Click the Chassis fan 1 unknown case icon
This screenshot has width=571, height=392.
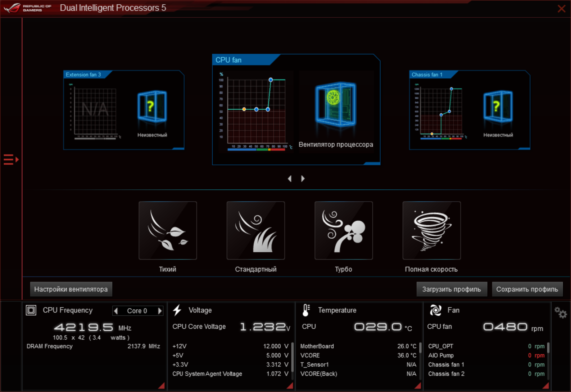point(498,107)
